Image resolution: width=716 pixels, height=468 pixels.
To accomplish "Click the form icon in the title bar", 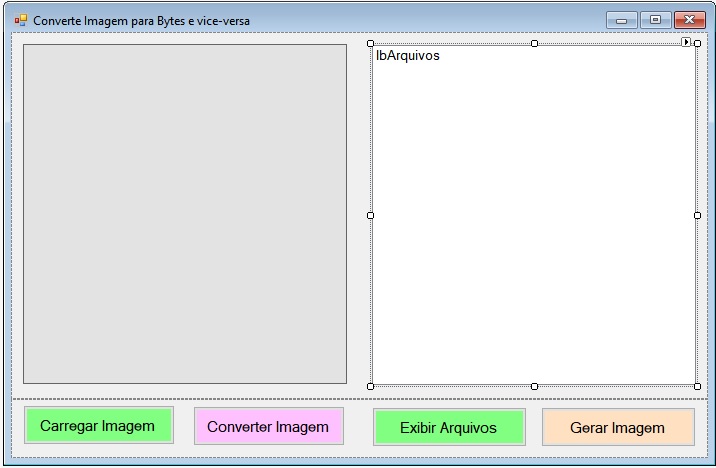I will (21, 20).
